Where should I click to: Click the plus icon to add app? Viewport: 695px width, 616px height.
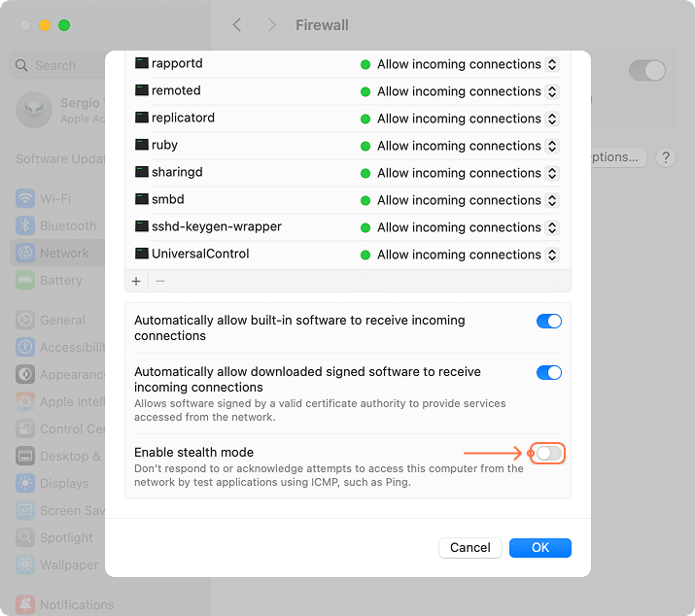(x=136, y=281)
